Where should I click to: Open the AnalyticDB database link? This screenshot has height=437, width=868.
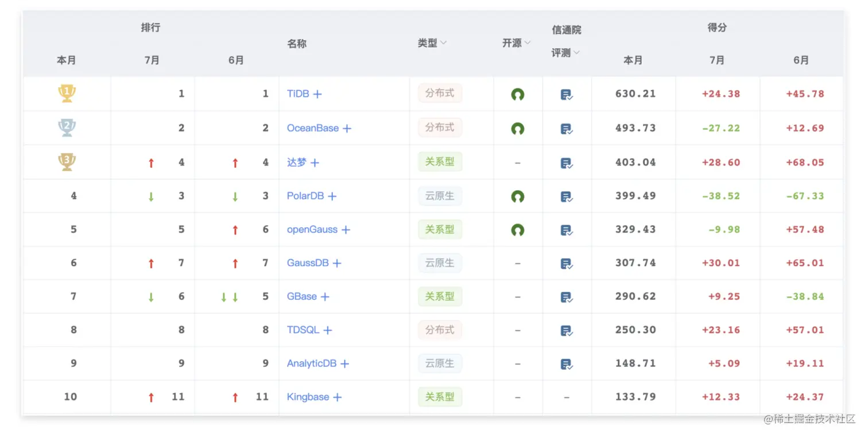click(312, 363)
